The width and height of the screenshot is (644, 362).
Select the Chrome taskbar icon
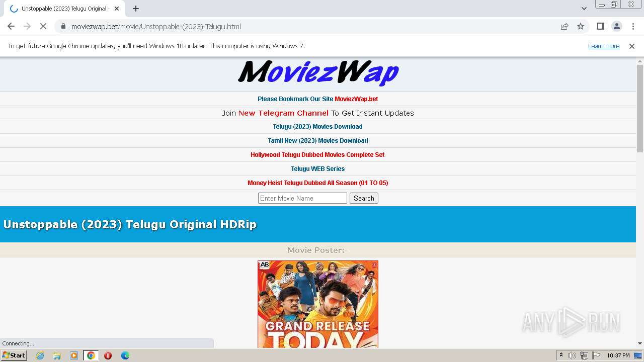coord(91,355)
